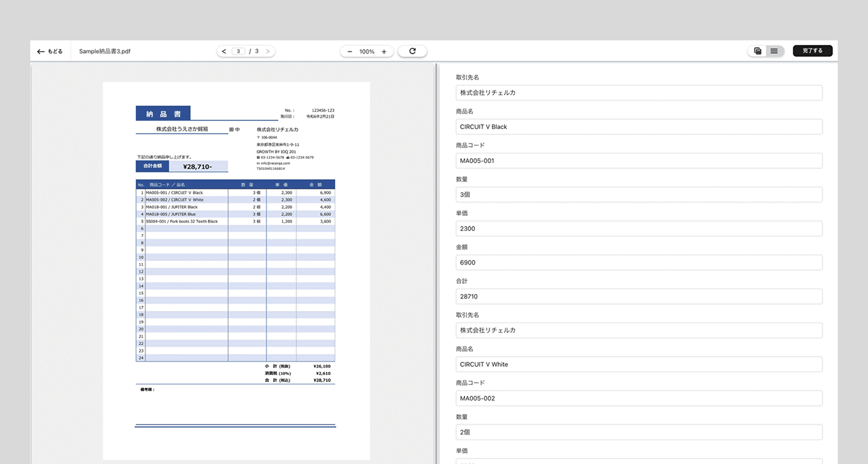Screen dimensions: 868x464
Task: Edit the 商品コード field MA005-002
Action: (639, 398)
